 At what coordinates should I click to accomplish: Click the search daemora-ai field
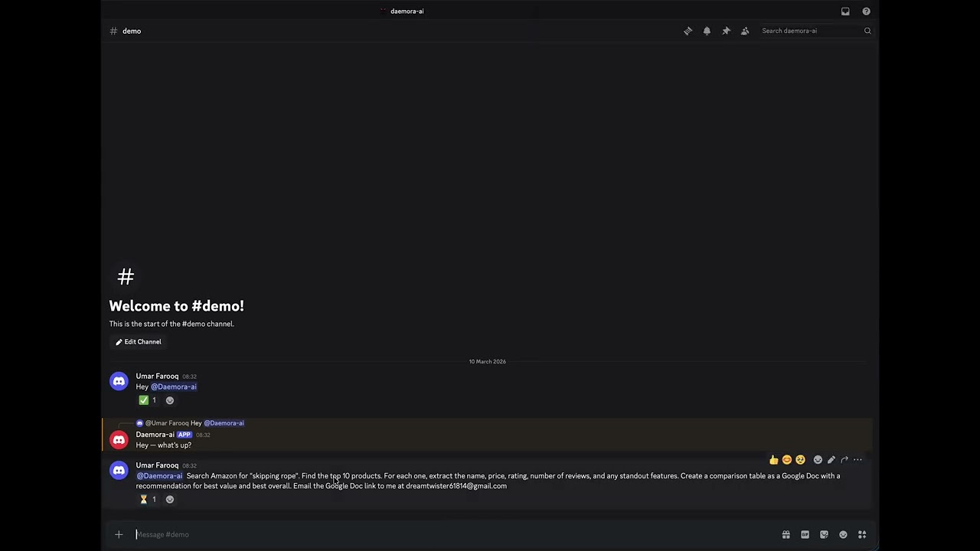(815, 31)
